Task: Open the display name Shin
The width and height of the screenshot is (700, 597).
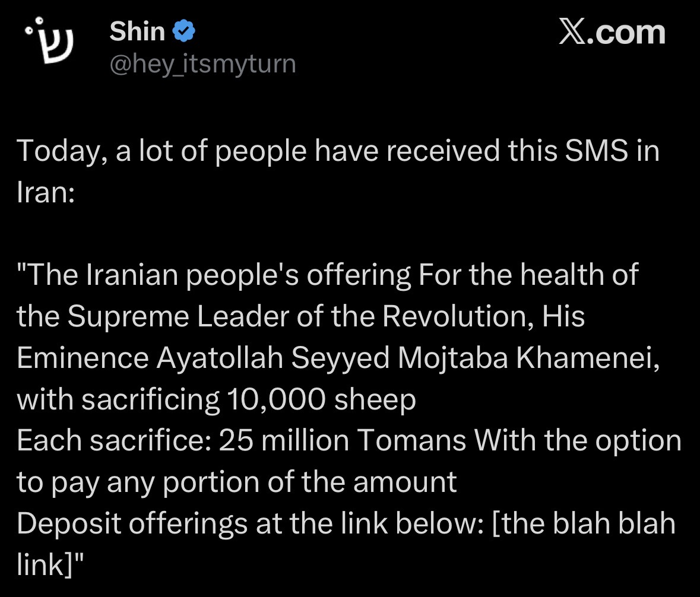Action: pos(137,31)
